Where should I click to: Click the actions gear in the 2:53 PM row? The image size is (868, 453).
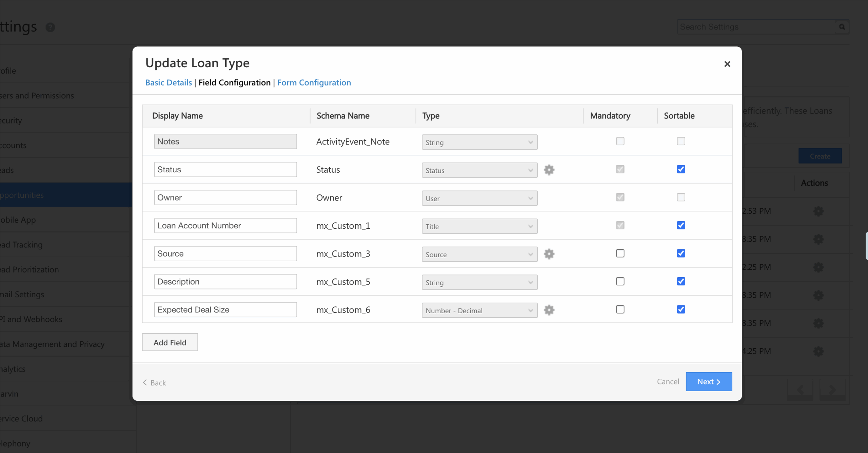point(818,211)
